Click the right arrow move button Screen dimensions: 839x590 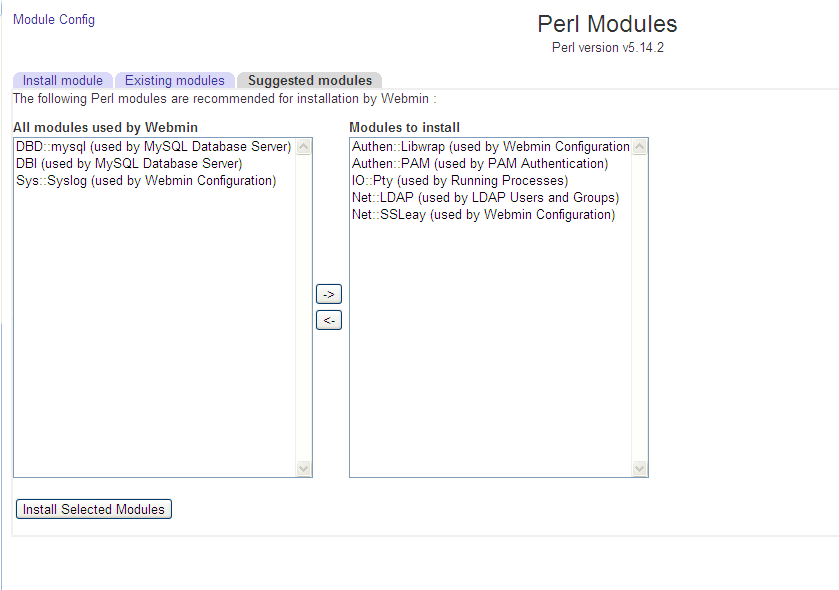pyautogui.click(x=328, y=294)
